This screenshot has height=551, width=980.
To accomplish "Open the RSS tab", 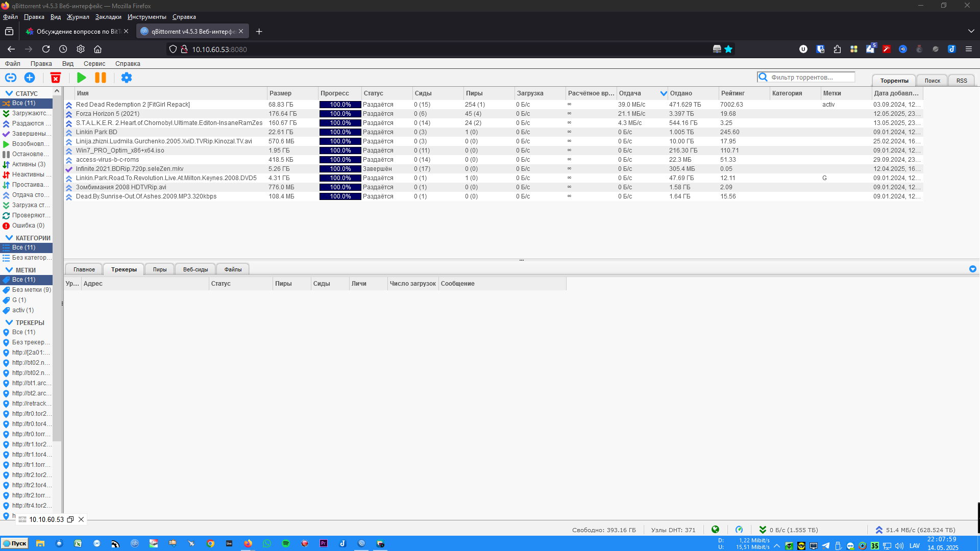I will point(962,81).
